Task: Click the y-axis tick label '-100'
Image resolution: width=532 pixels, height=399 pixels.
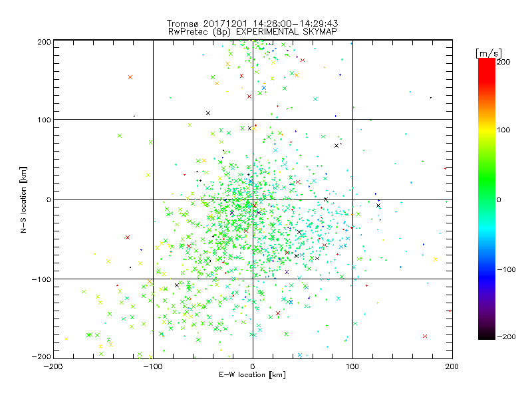Action: click(41, 279)
